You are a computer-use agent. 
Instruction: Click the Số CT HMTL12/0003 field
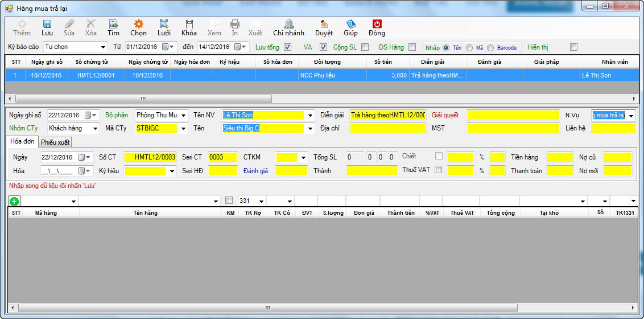[x=150, y=157]
